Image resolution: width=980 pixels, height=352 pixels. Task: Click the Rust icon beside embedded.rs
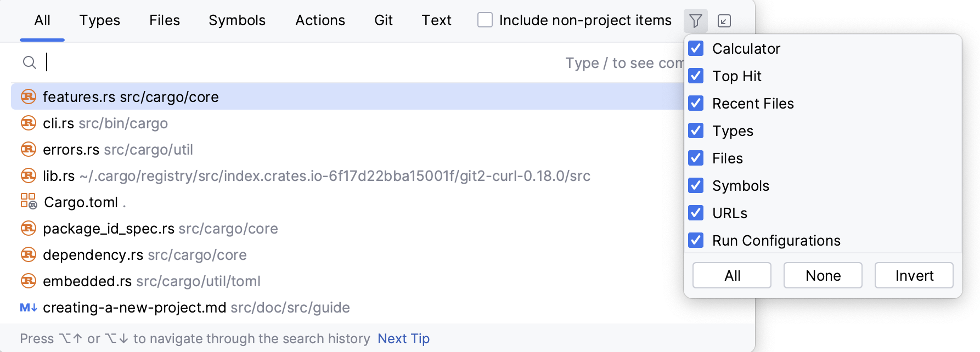(29, 281)
